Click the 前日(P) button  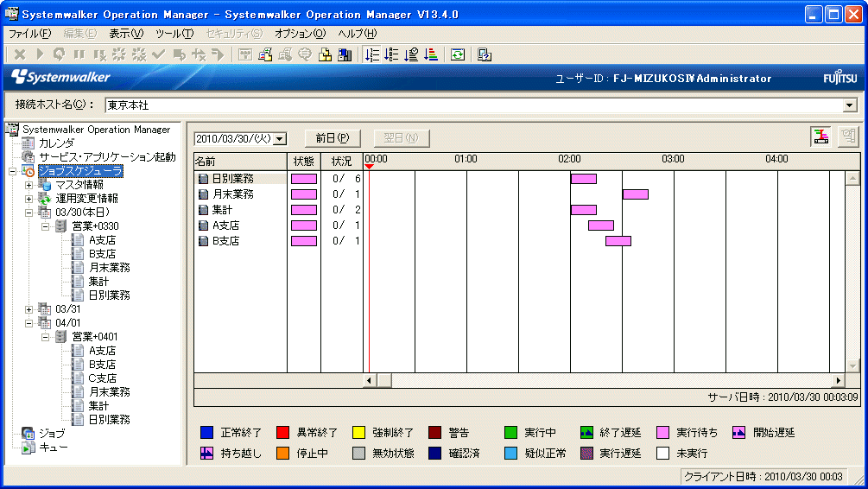[333, 138]
